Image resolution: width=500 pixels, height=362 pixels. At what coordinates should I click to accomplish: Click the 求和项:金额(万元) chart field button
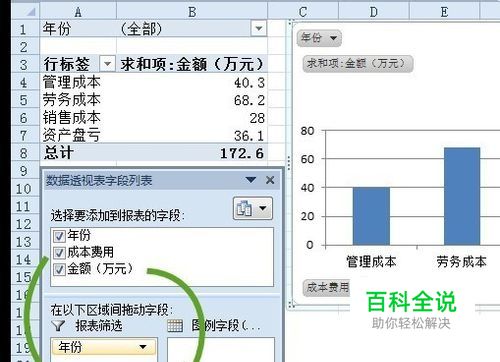coord(358,64)
